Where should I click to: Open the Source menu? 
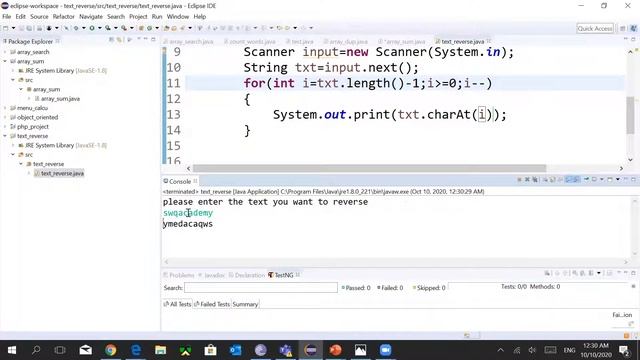pos(39,17)
